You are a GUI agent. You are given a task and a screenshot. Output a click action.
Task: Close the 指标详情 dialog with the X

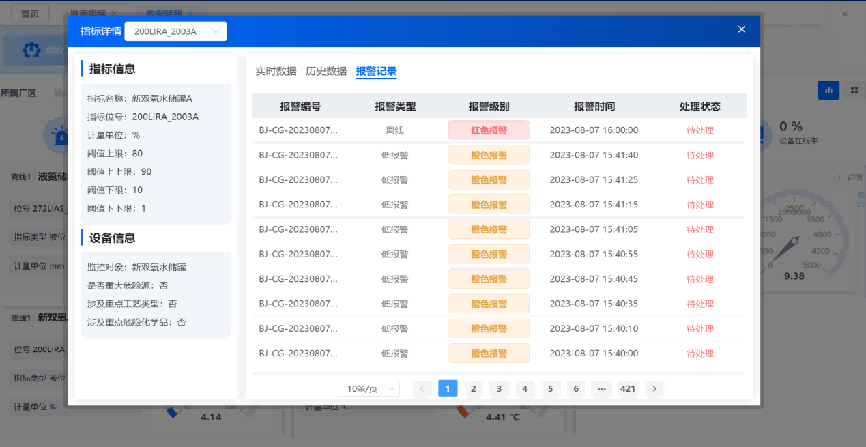(741, 29)
